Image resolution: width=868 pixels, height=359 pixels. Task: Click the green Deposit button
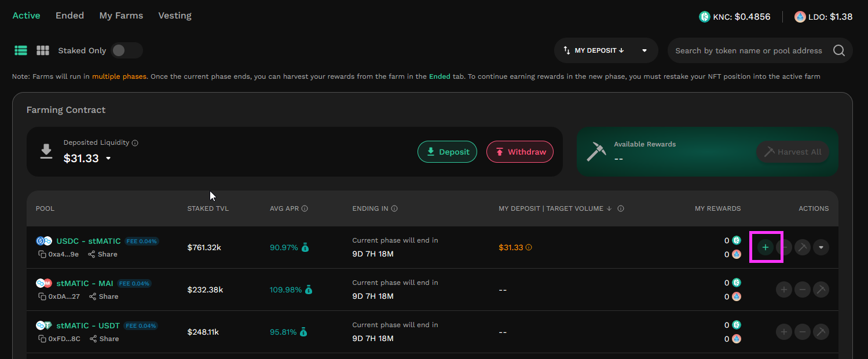(x=448, y=152)
